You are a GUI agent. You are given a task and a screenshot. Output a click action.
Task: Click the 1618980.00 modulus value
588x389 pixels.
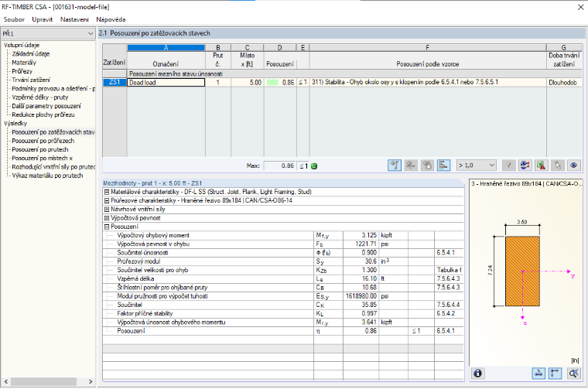click(x=361, y=296)
